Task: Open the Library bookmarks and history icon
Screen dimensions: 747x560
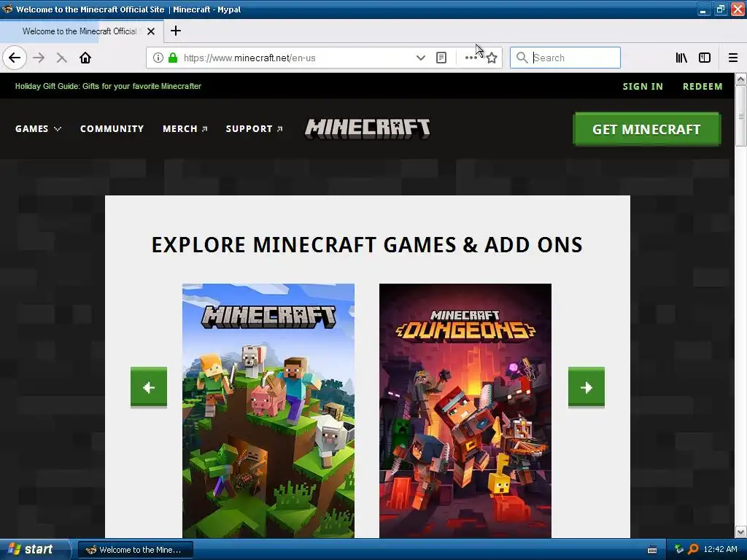Action: 681,58
